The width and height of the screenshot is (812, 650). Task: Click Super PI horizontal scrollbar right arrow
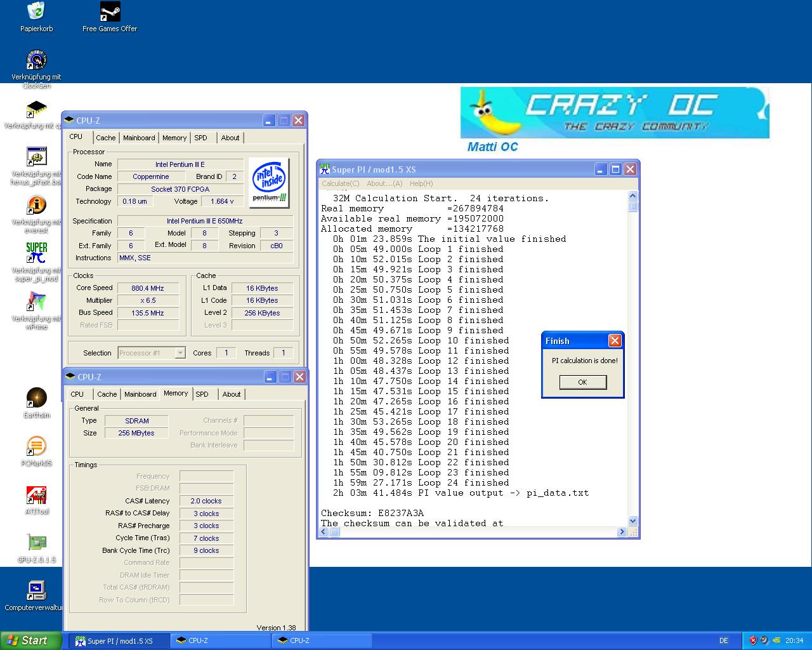[x=622, y=532]
